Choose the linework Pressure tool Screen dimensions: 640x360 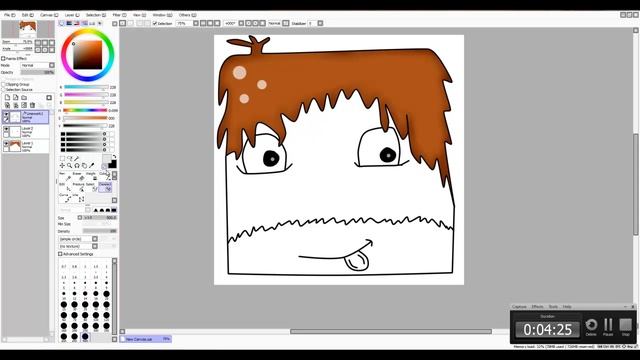(x=79, y=187)
